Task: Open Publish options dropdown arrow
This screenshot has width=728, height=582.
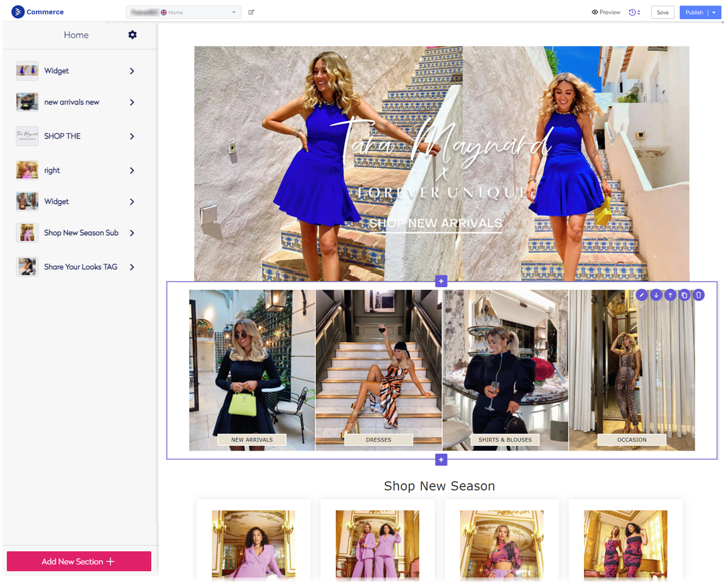Action: (x=714, y=12)
